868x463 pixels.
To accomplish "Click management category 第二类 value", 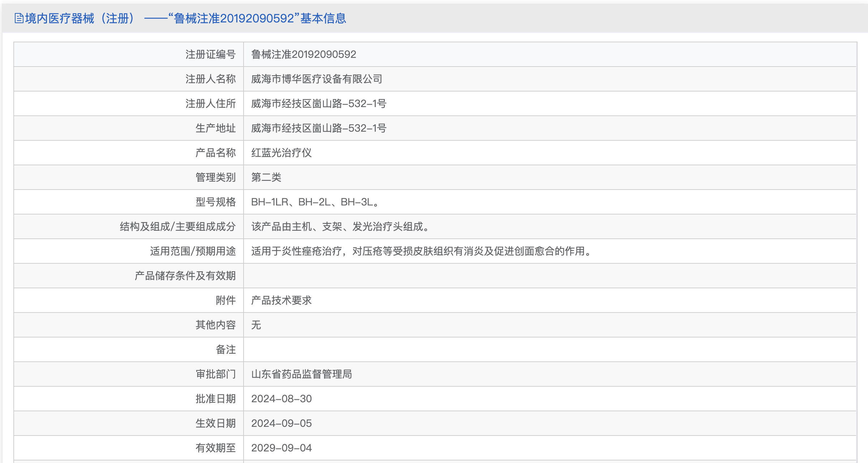I will (266, 177).
